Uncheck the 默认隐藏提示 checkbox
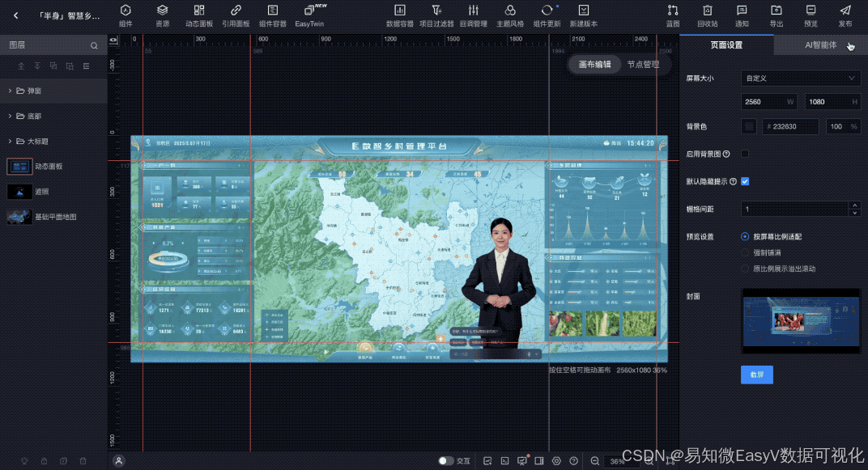 745,181
